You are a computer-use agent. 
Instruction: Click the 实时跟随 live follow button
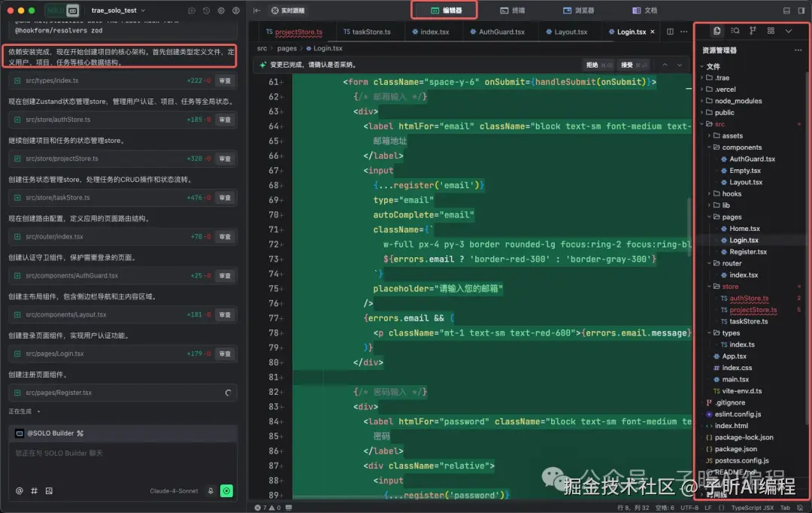tap(288, 11)
